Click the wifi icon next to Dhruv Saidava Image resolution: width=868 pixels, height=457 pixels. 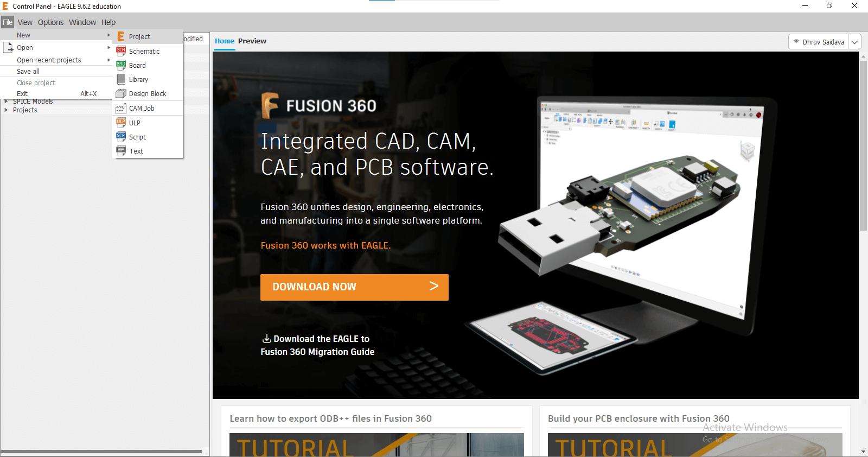796,41
